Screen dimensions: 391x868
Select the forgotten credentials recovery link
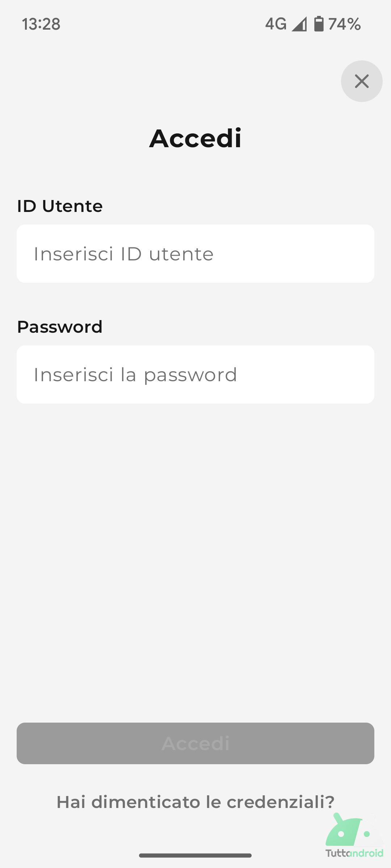(195, 802)
